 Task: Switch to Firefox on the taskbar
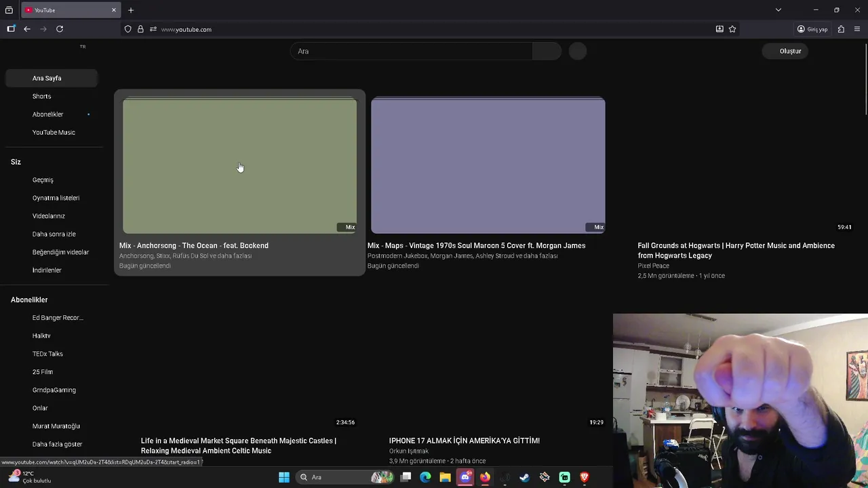pyautogui.click(x=485, y=477)
